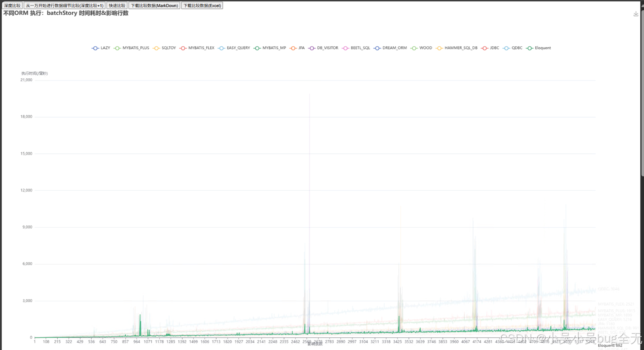Click the 18,000 y-axis label
This screenshot has width=644, height=350.
pyautogui.click(x=26, y=117)
